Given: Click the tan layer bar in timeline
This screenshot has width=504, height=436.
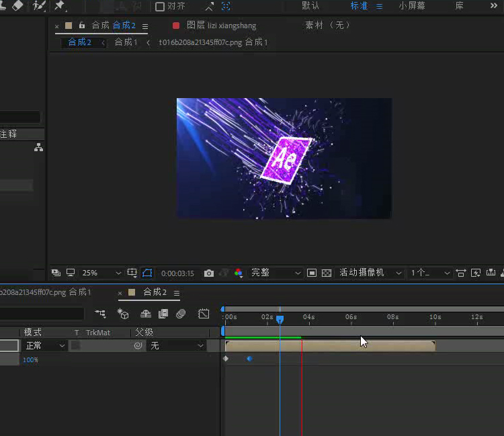Looking at the screenshot, I should (x=329, y=346).
